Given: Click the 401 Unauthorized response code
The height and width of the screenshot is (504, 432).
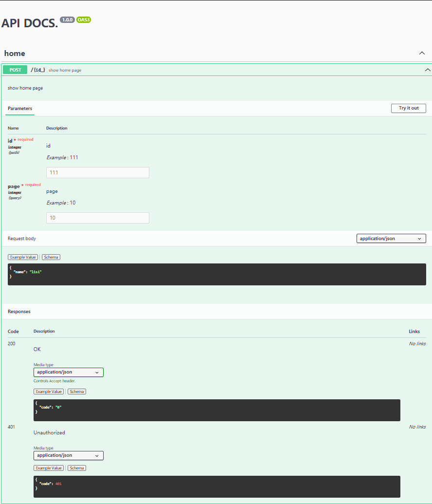Looking at the screenshot, I should [12, 427].
